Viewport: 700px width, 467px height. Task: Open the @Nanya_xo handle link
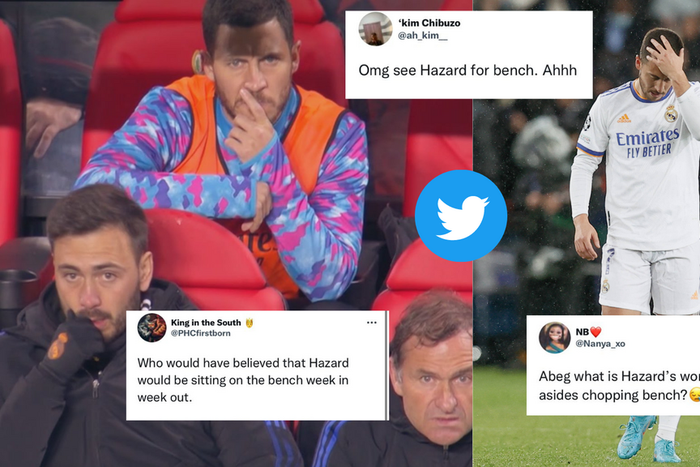click(600, 343)
